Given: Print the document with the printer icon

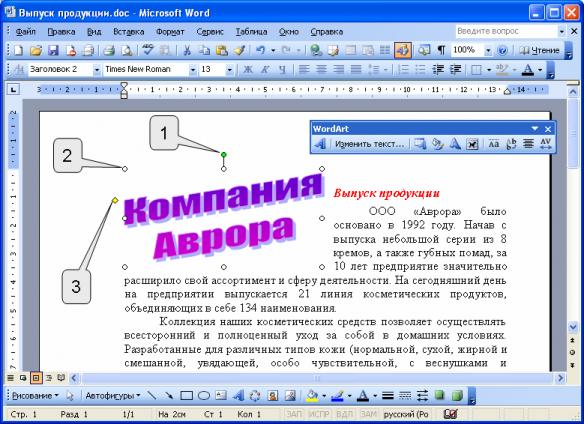Looking at the screenshot, I should click(x=109, y=50).
